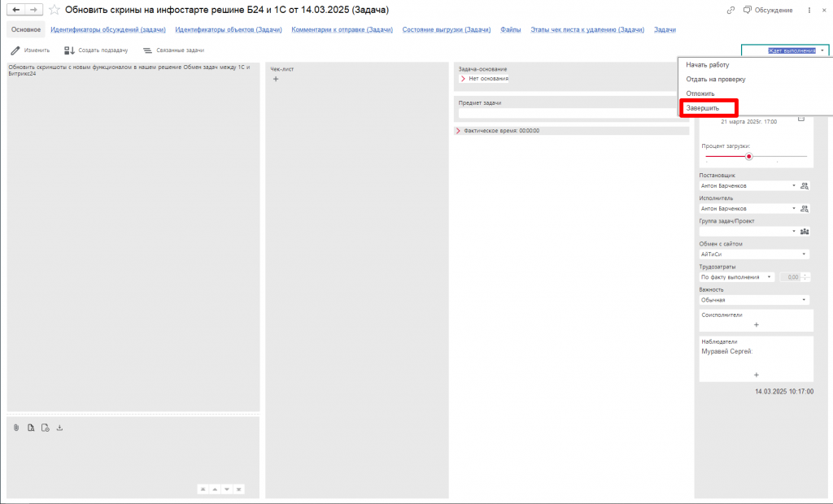This screenshot has height=504, width=833.
Task: Click the download arrow icon
Action: pos(59,428)
